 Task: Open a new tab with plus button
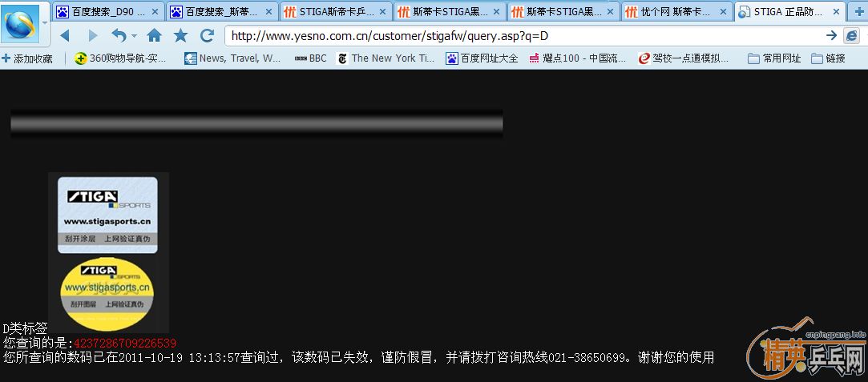click(x=858, y=11)
